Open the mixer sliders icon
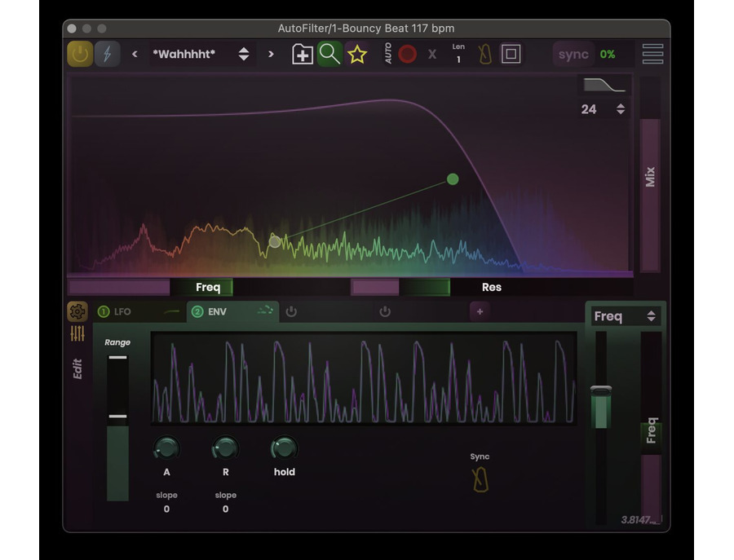 point(77,333)
